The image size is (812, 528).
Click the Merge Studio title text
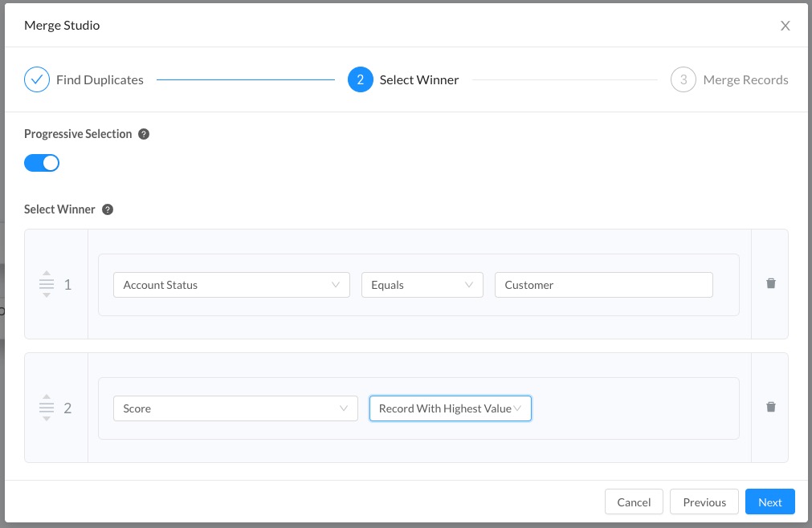(62, 26)
